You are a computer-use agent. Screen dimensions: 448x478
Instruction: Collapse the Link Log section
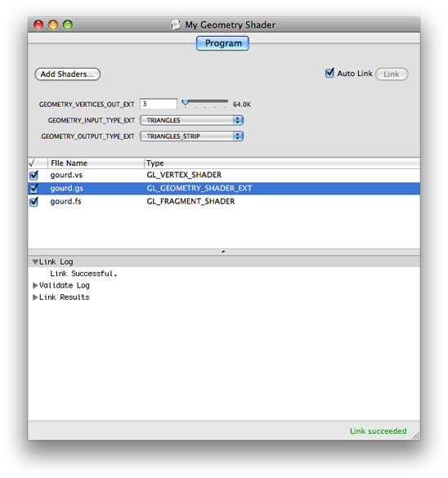[x=35, y=261]
